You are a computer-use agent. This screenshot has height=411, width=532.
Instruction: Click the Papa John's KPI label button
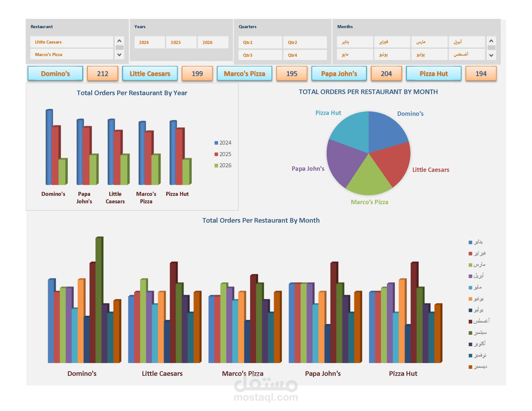pyautogui.click(x=339, y=74)
